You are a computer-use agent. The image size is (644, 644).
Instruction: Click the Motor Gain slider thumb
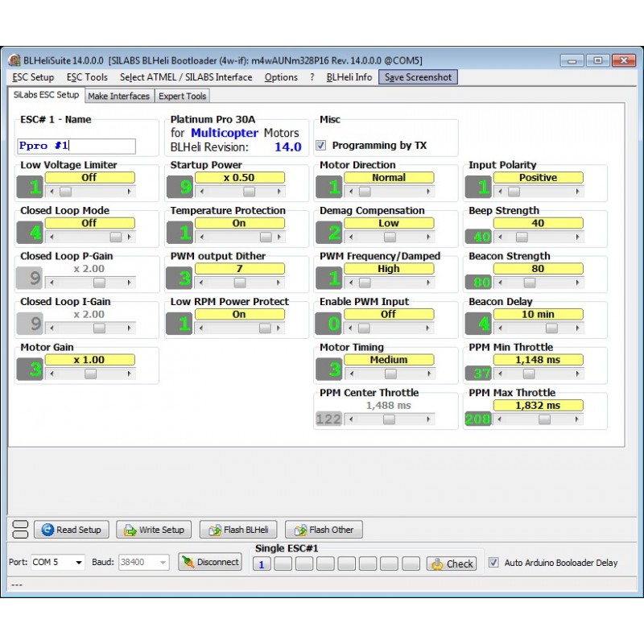(90, 374)
